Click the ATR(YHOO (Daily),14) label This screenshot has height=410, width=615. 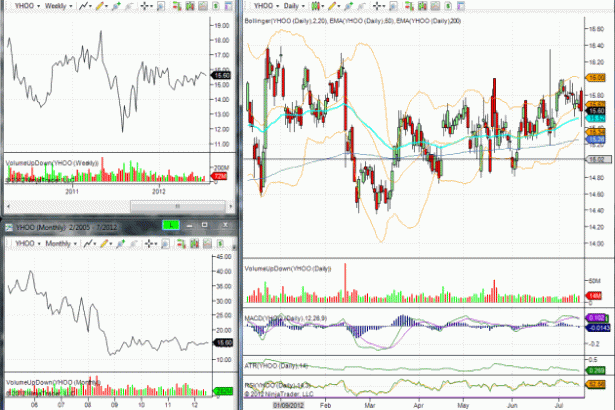click(x=276, y=366)
